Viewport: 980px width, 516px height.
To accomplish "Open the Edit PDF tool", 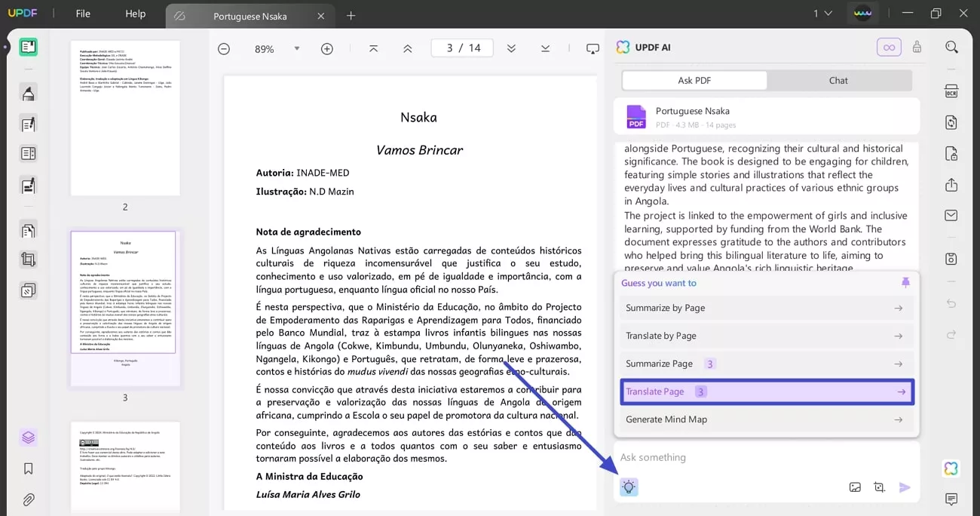I will 29,124.
